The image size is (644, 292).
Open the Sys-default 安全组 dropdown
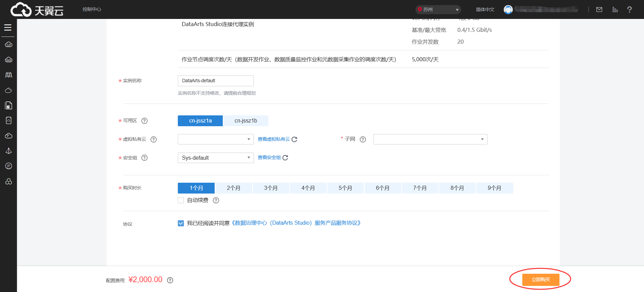coord(216,158)
